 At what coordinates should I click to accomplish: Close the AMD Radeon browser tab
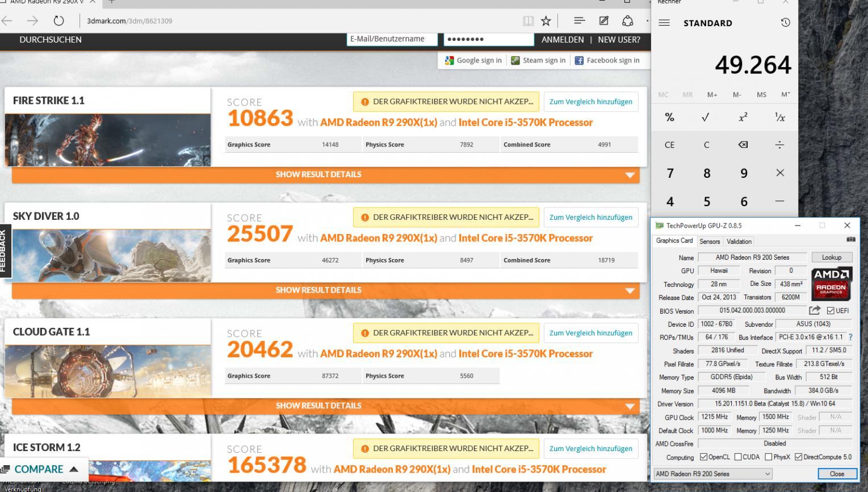point(93,2)
